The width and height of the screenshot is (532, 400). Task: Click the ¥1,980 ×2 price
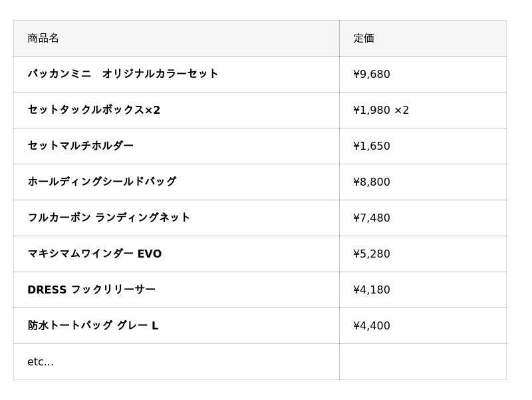(x=381, y=110)
